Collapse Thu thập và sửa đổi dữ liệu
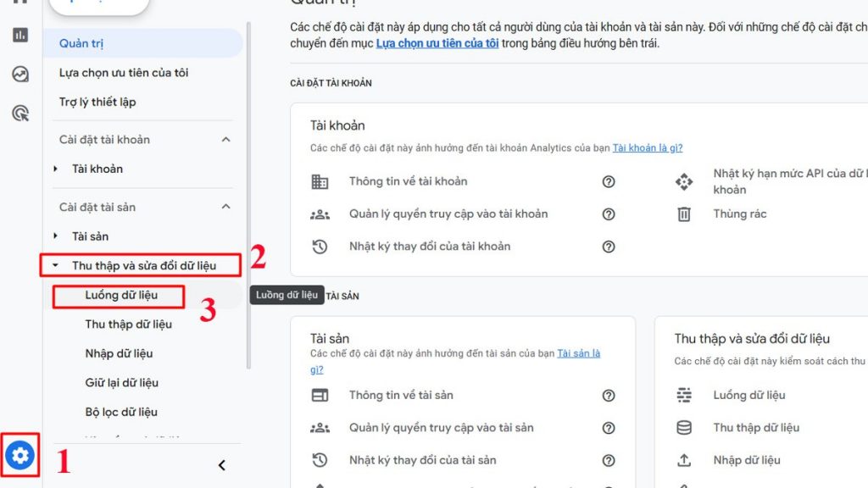 point(56,266)
